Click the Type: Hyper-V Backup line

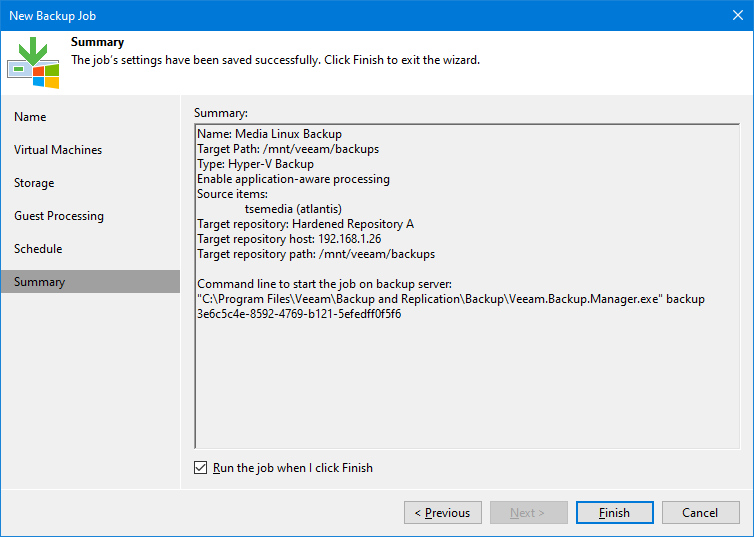[255, 164]
